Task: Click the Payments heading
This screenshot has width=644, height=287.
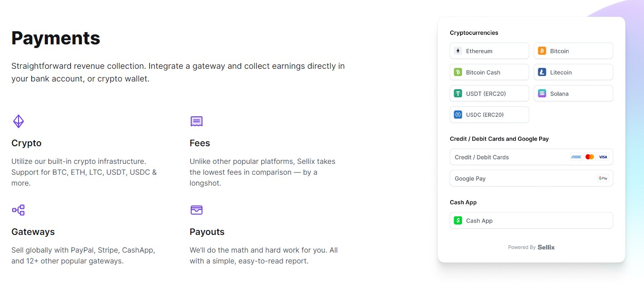Action: pos(56,38)
